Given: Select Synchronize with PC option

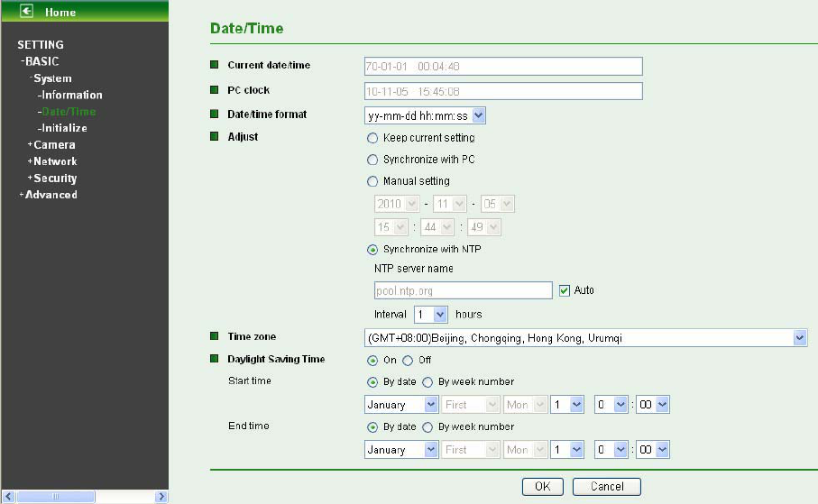Looking at the screenshot, I should [x=372, y=160].
